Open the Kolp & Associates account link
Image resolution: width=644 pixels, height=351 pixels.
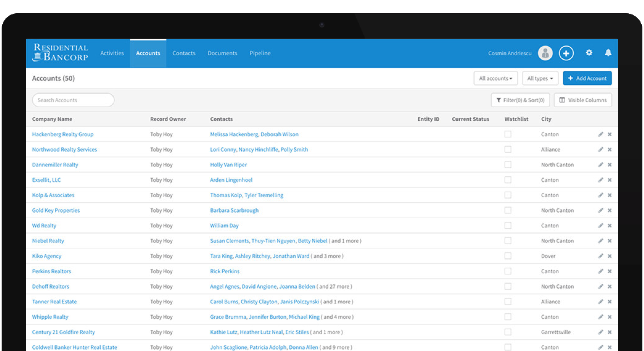pos(53,195)
